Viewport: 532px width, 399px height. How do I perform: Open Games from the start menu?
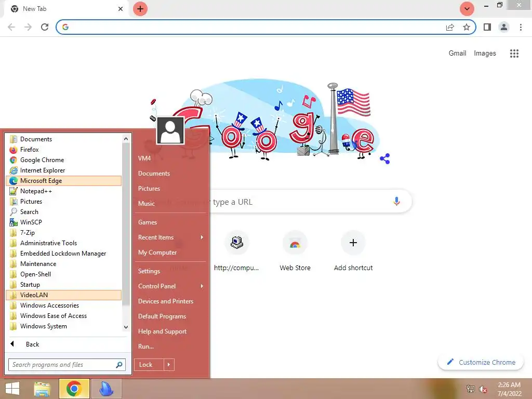170,222
